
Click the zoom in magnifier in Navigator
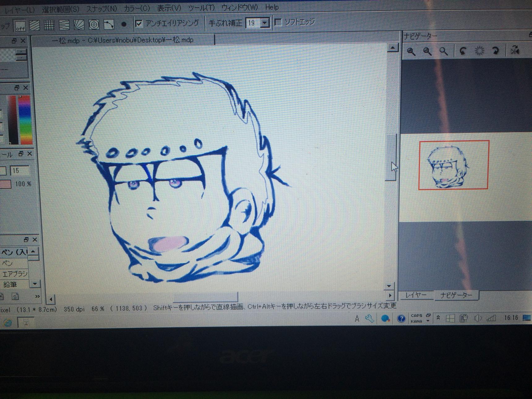coord(411,51)
